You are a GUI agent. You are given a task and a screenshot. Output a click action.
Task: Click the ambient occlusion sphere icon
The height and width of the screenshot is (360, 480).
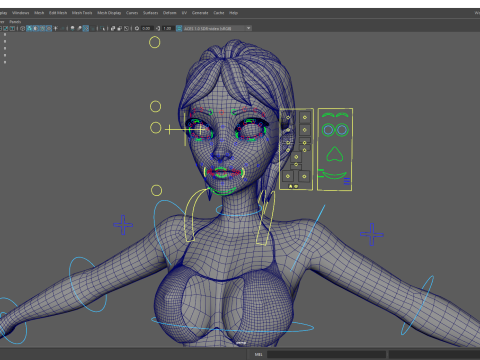(x=72, y=28)
